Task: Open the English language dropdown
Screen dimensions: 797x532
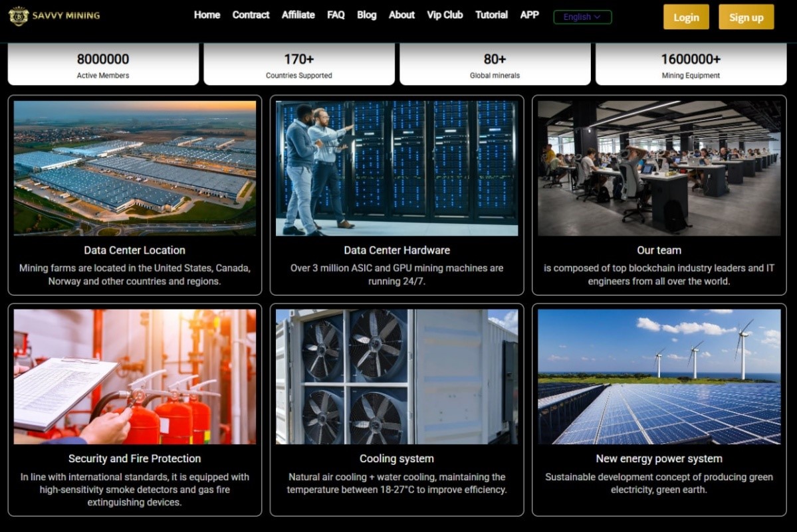Action: coord(582,17)
